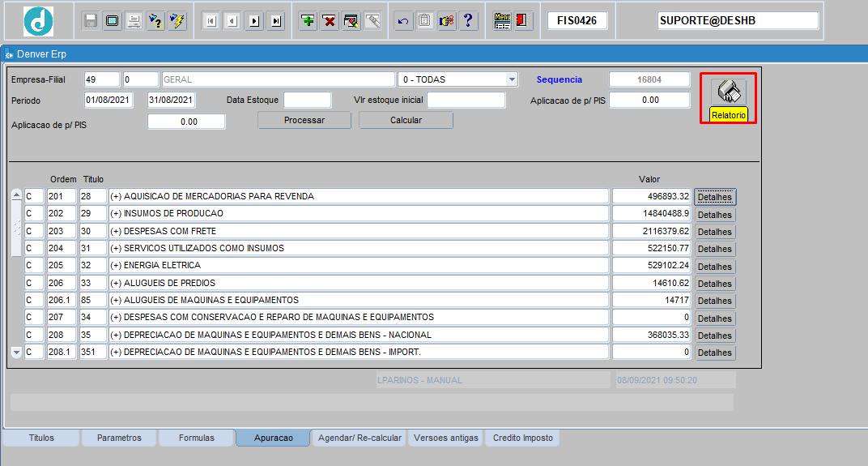Click the period start date 01/08/2021

tap(108, 100)
